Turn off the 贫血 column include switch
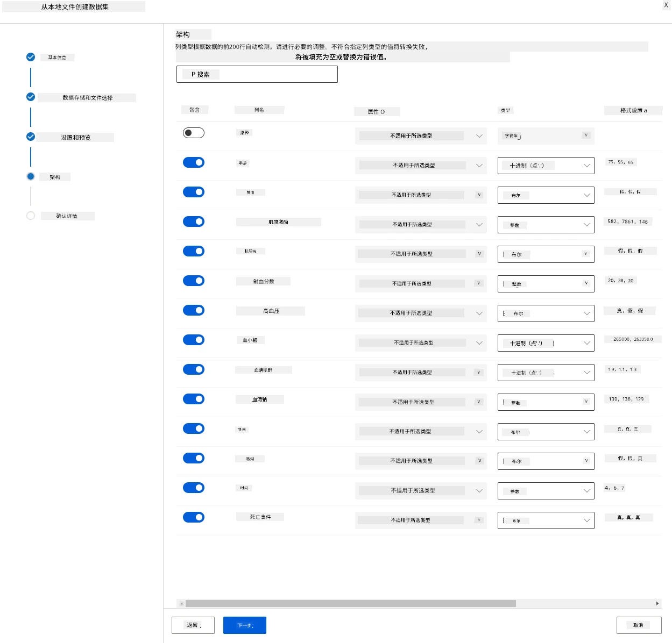This screenshot has width=672, height=643. (194, 192)
